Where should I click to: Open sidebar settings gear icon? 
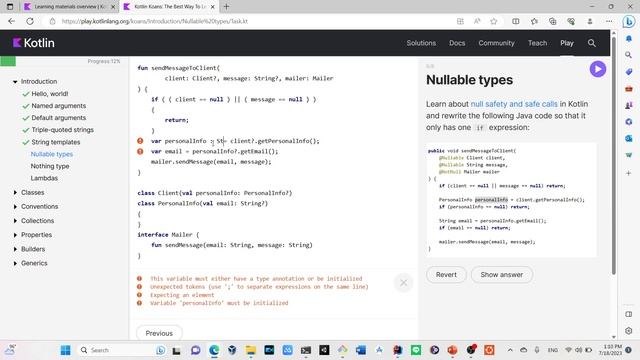click(x=629, y=331)
